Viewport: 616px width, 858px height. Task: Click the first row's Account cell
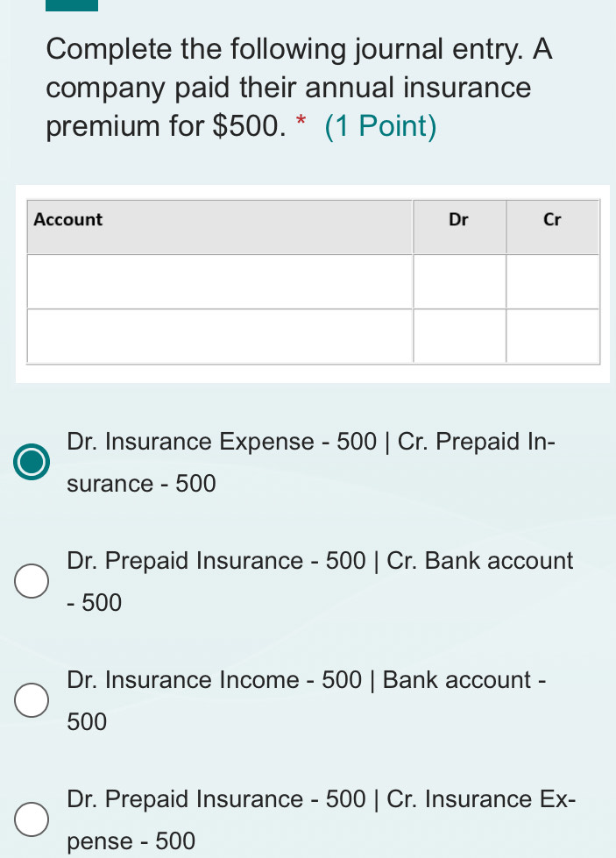point(219,281)
